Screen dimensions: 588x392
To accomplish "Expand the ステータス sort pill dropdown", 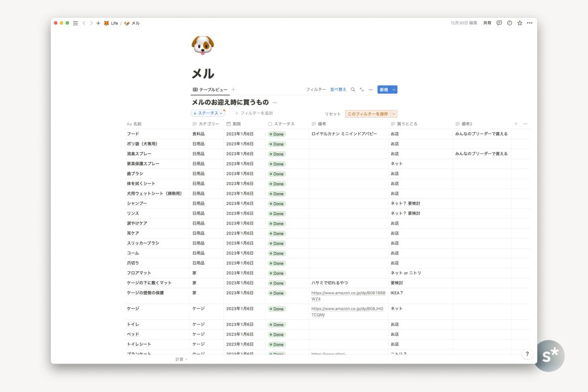I will (x=208, y=113).
